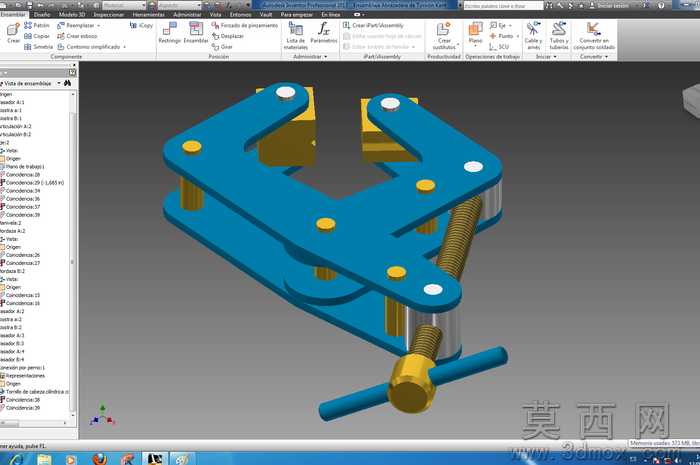Open the Vista tab
The height and width of the screenshot is (465, 700).
tap(215, 15)
